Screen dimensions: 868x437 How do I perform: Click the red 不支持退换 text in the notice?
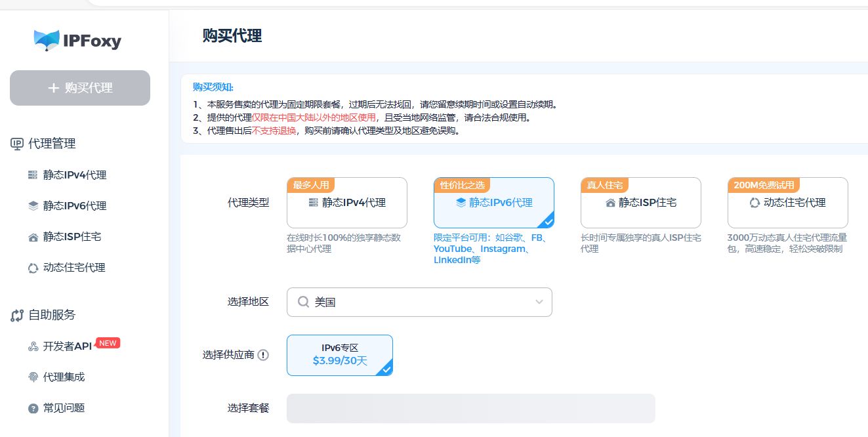(274, 131)
